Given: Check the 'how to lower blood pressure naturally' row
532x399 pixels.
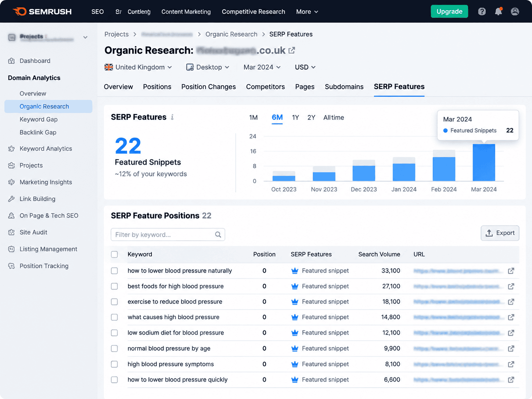Looking at the screenshot, I should click(x=115, y=271).
